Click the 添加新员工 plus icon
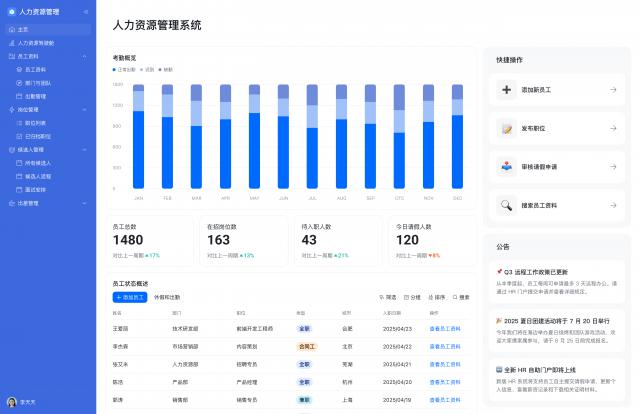This screenshot has height=414, width=640. click(506, 90)
